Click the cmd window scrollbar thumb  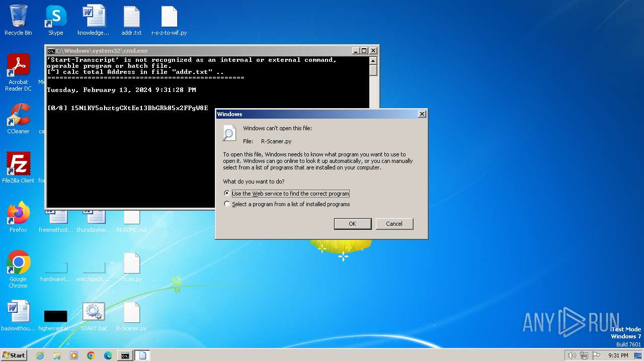click(373, 70)
